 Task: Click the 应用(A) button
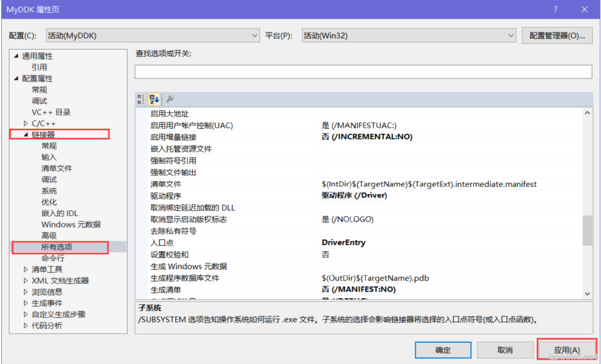pos(567,350)
